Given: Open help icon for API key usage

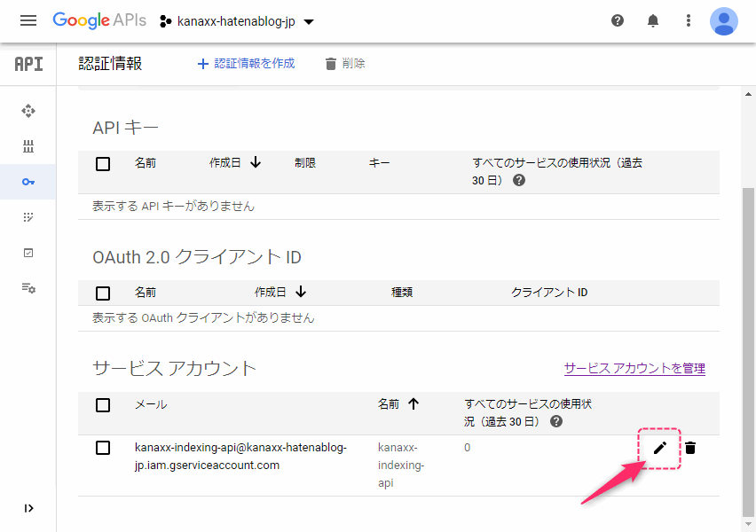Looking at the screenshot, I should 519,180.
